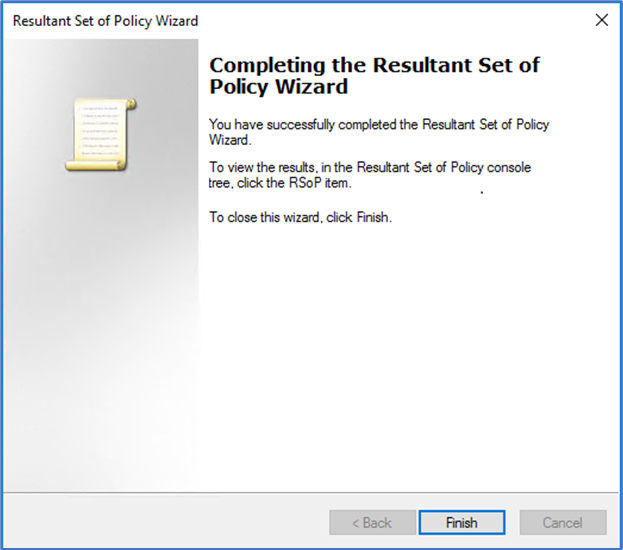This screenshot has width=623, height=550.
Task: Click the 'To close this wizard' instruction
Action: [x=300, y=217]
